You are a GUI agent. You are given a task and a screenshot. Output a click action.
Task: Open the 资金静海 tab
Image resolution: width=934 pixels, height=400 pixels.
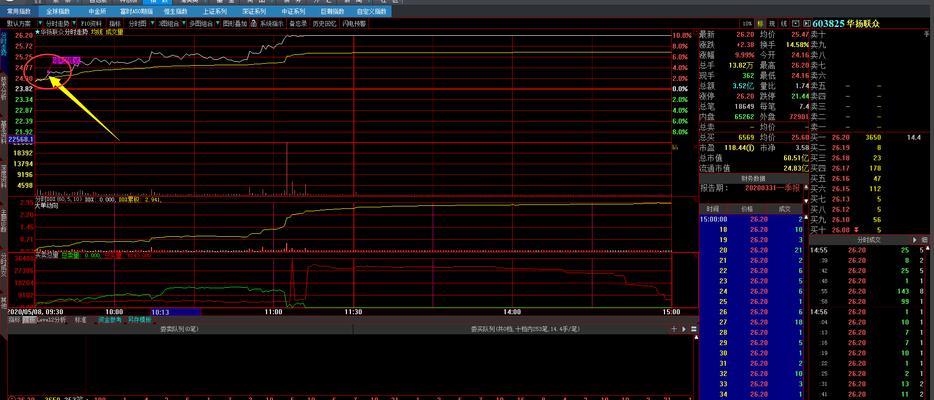pyautogui.click(x=110, y=320)
